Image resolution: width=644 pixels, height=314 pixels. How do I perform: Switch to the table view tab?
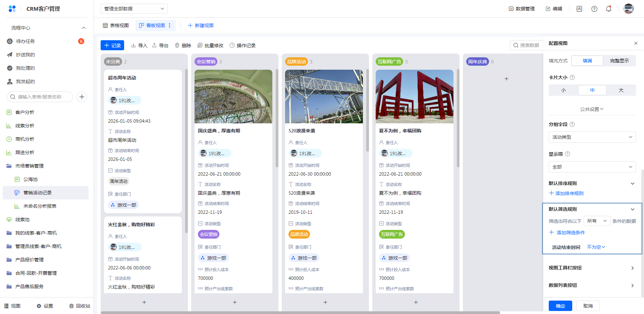[x=116, y=25]
